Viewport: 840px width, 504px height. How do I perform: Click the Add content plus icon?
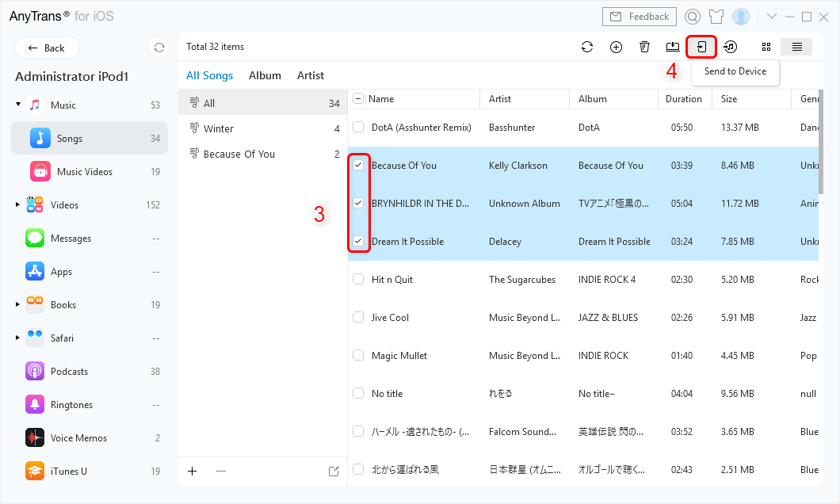(616, 47)
